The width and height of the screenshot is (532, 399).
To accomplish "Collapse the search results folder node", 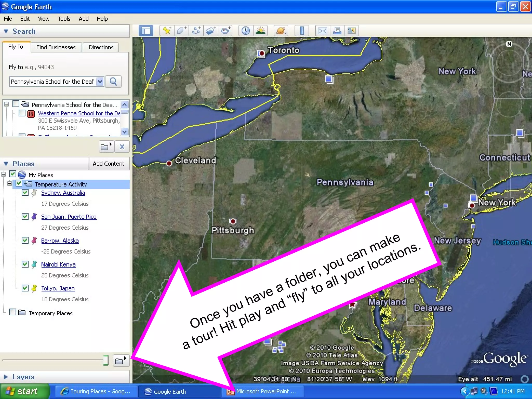I will click(x=6, y=104).
